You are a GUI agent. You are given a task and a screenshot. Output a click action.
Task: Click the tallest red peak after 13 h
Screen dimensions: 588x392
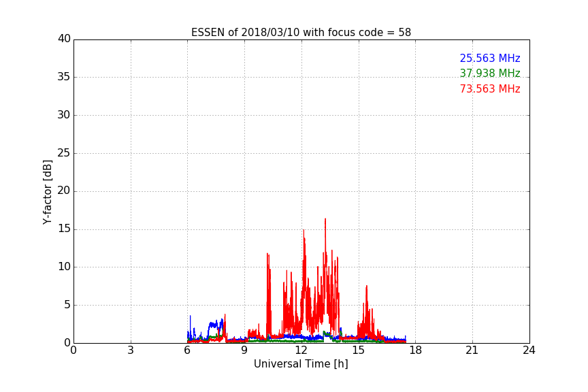325,219
